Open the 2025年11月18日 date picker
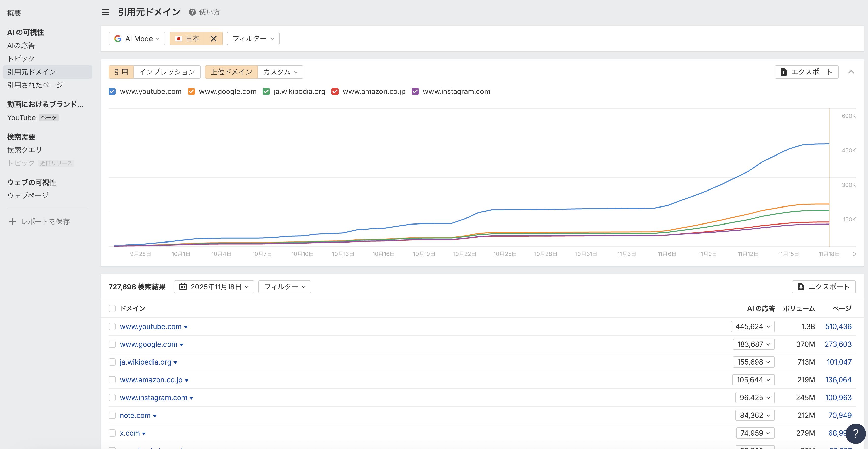The image size is (868, 449). pyautogui.click(x=214, y=287)
